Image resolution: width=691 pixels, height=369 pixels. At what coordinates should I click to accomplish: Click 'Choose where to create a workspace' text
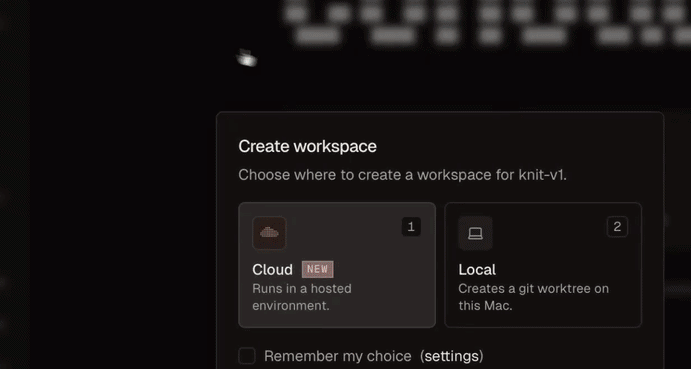402,175
